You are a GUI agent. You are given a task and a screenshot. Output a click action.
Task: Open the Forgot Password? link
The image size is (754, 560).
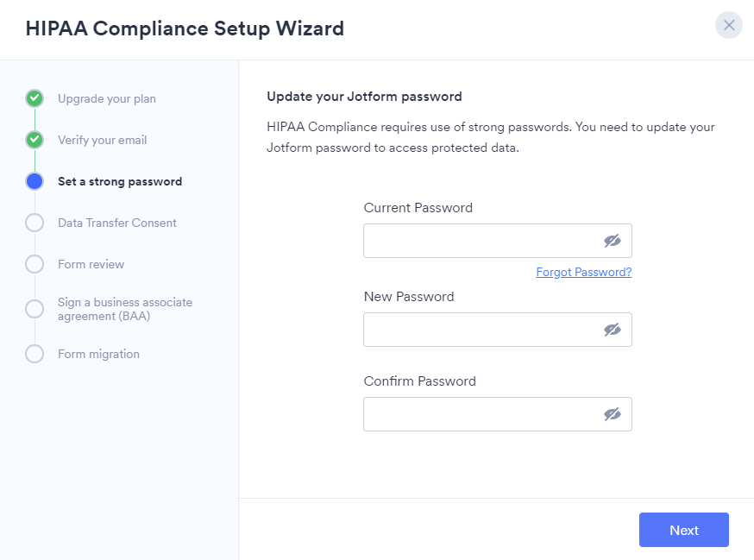point(584,272)
